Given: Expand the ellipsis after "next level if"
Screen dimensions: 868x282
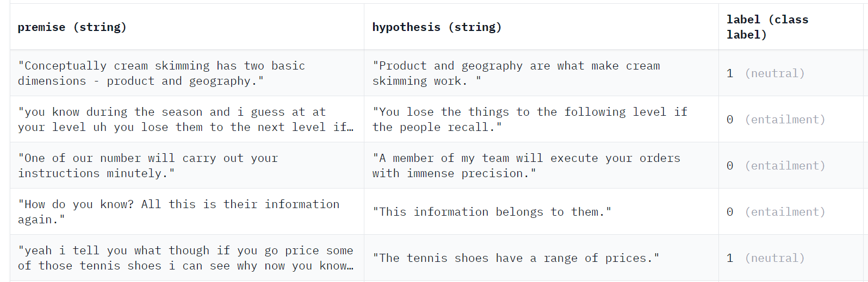Looking at the screenshot, I should point(350,128).
